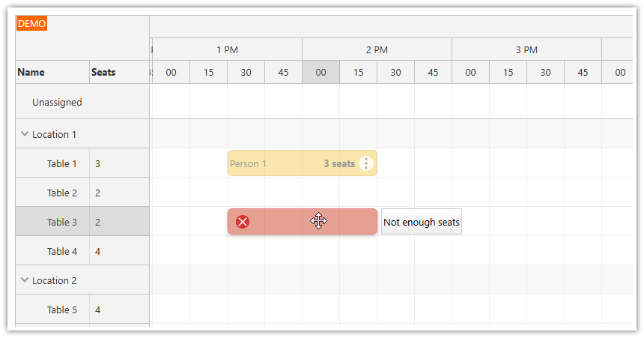Select the Table 5 row header
Viewport: 644px width, 338px height.
tap(61, 310)
